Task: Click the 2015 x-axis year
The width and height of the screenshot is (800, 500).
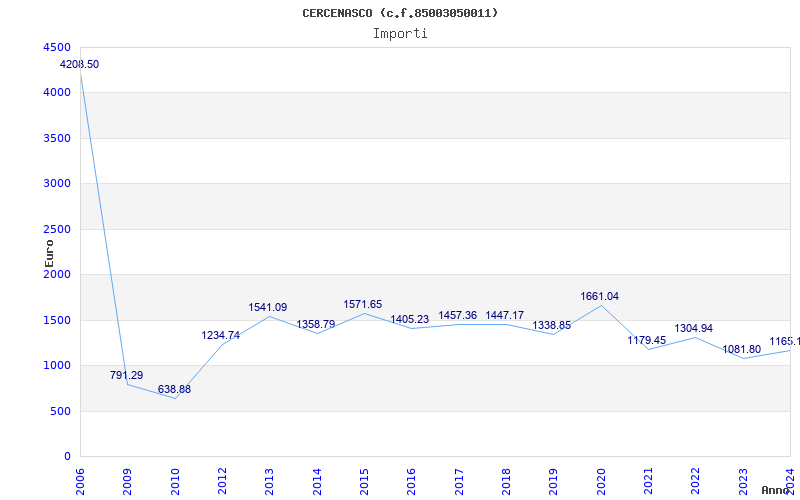Action: point(364,482)
